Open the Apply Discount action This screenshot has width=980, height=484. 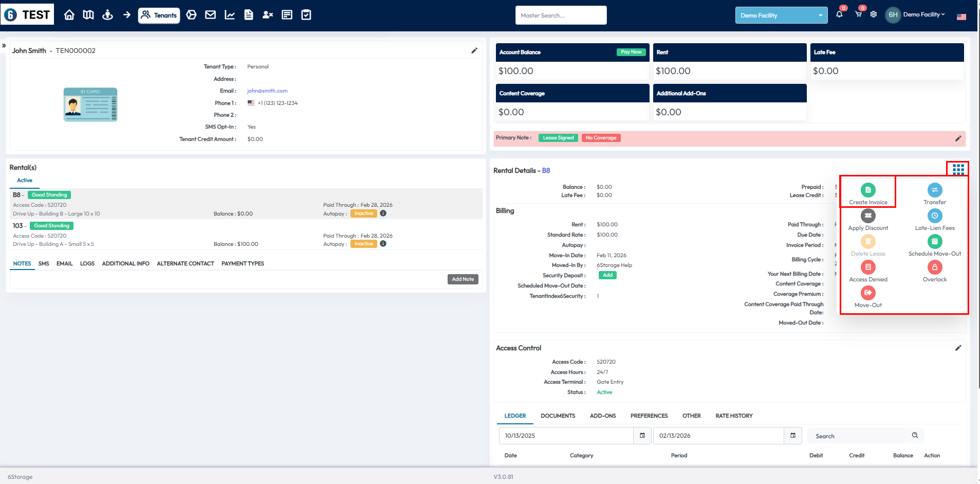tap(868, 216)
